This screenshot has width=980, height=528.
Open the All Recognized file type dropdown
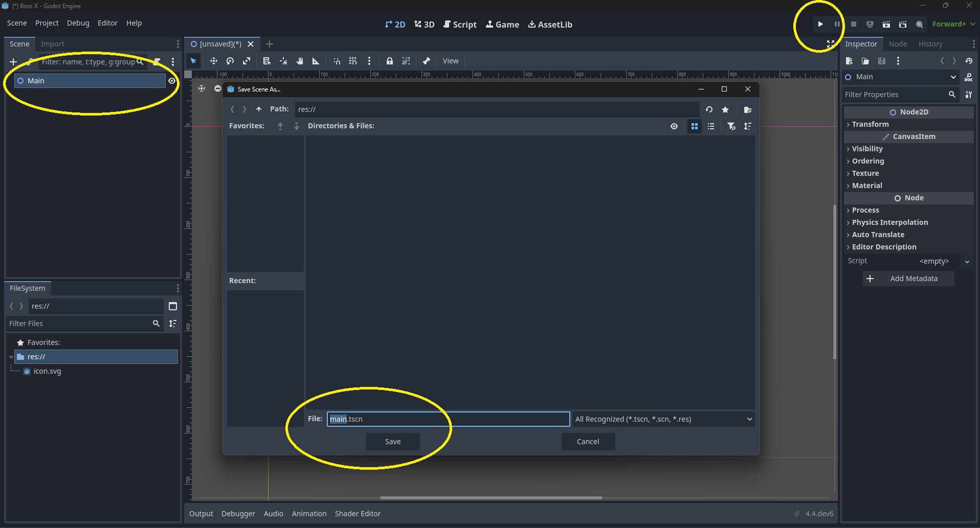coord(663,419)
